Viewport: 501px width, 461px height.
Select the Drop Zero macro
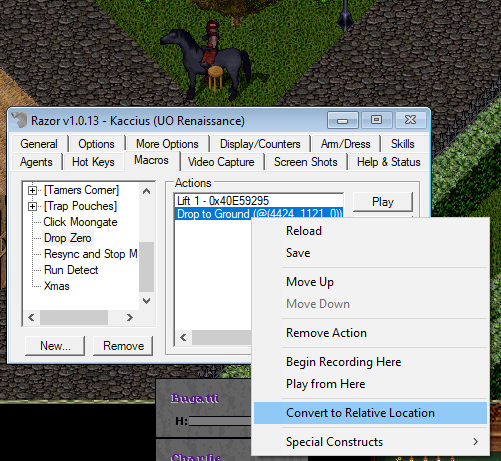(68, 238)
